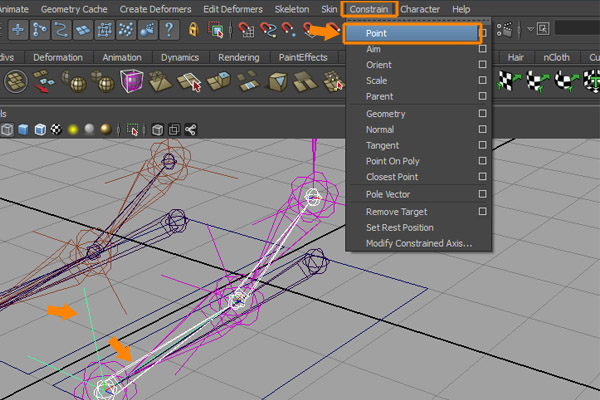Open the Aim constraint option box

pyautogui.click(x=482, y=48)
